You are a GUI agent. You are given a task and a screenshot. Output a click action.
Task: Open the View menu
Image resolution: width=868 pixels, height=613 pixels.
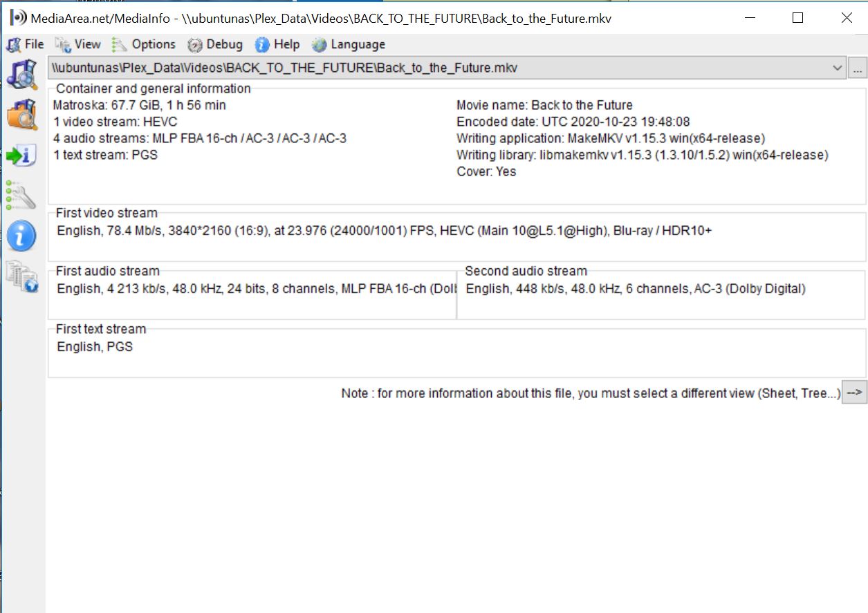click(78, 44)
